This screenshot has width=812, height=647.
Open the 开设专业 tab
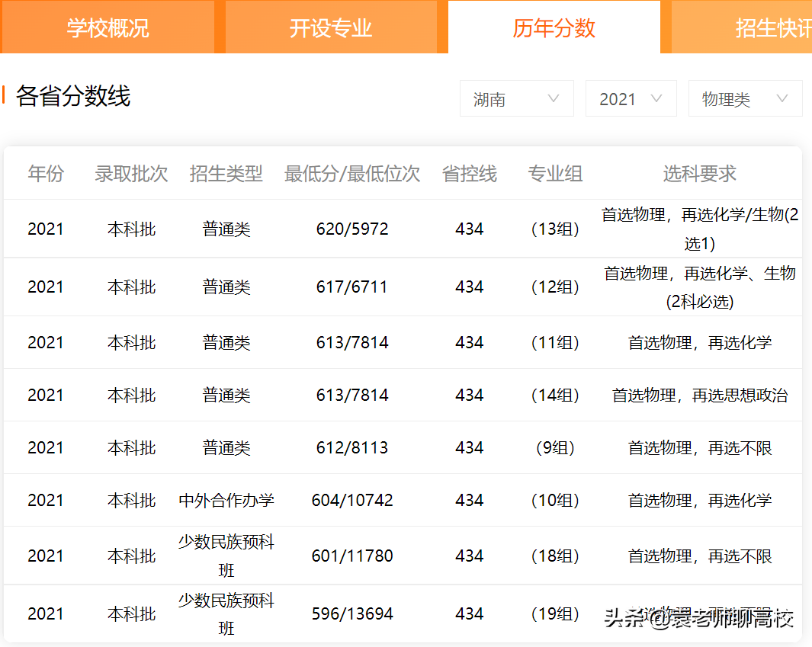tap(332, 27)
